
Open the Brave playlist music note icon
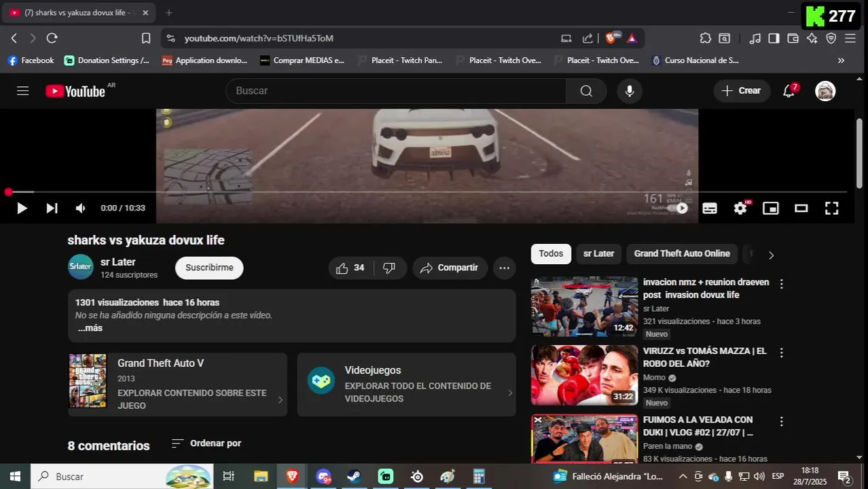pos(755,38)
